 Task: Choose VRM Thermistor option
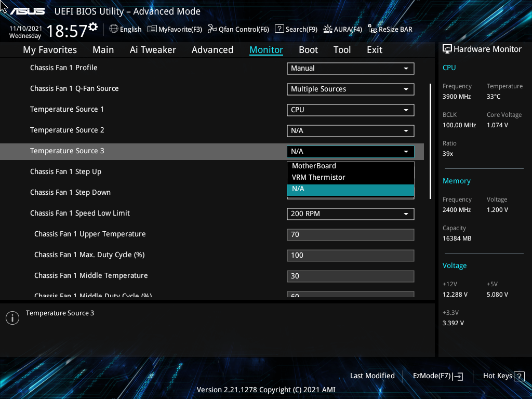coord(351,178)
